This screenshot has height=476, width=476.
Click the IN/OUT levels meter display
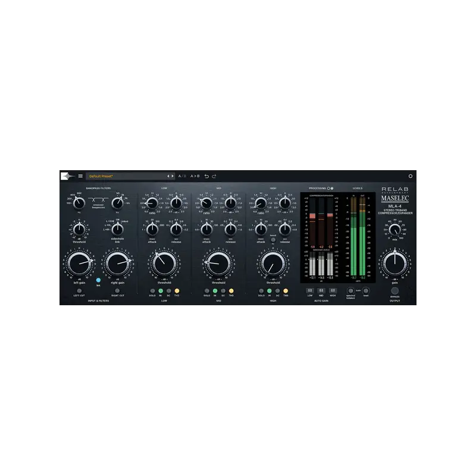click(x=358, y=237)
